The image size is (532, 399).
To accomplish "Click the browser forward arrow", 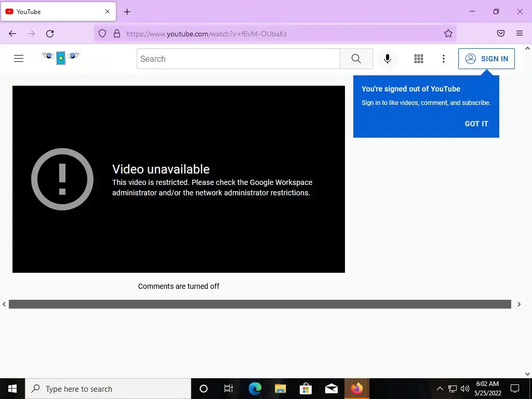I will [31, 34].
